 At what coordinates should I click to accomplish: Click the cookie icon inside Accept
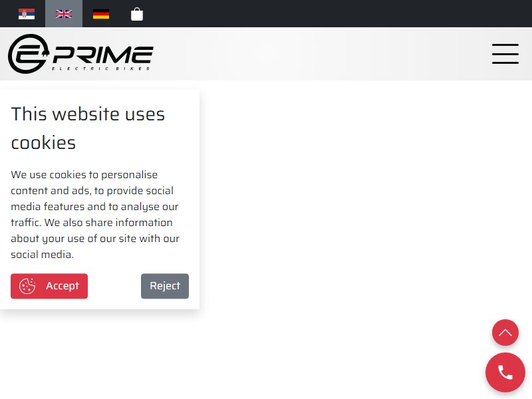[x=27, y=286]
